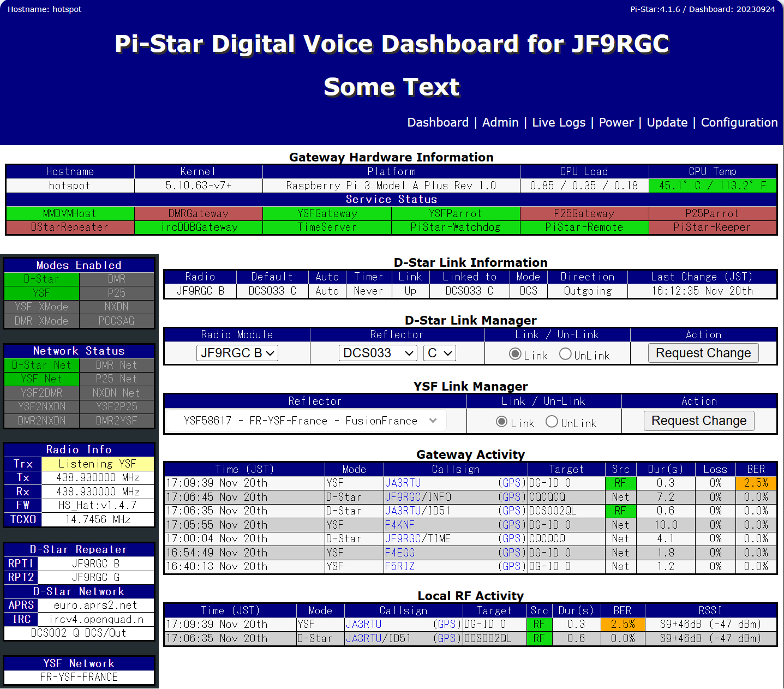Open JA3RTU callsign link at 17:09:39 in Gateway Activity
Image resolution: width=784 pixels, height=689 pixels.
point(403,483)
